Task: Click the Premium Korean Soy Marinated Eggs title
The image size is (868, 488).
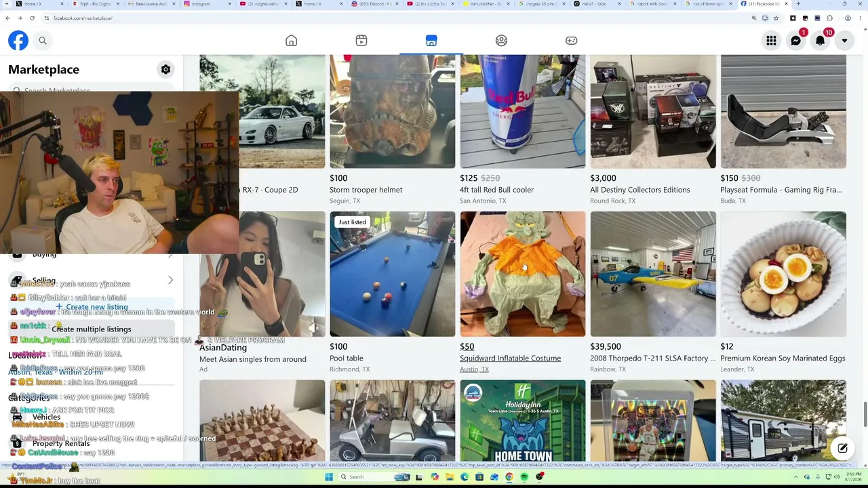Action: [x=782, y=359]
